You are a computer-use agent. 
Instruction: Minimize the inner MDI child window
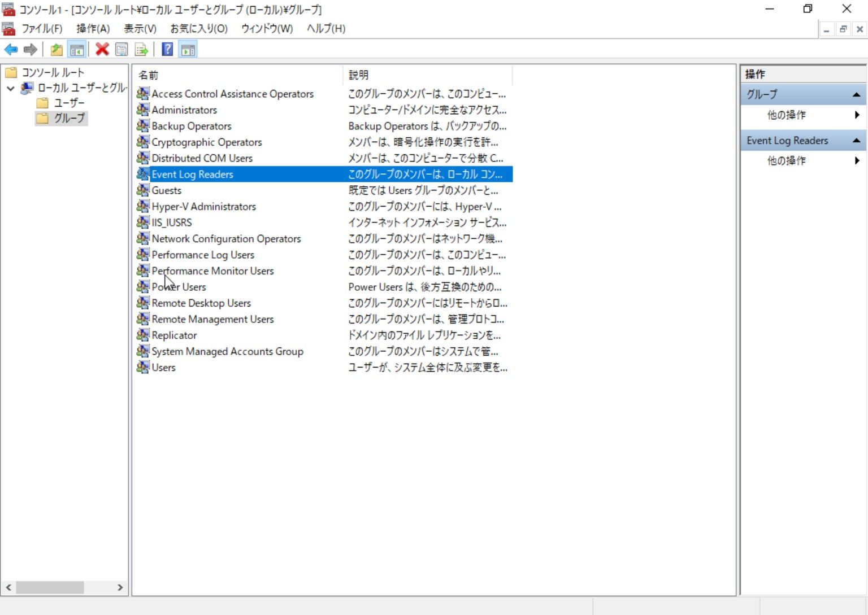click(x=826, y=29)
